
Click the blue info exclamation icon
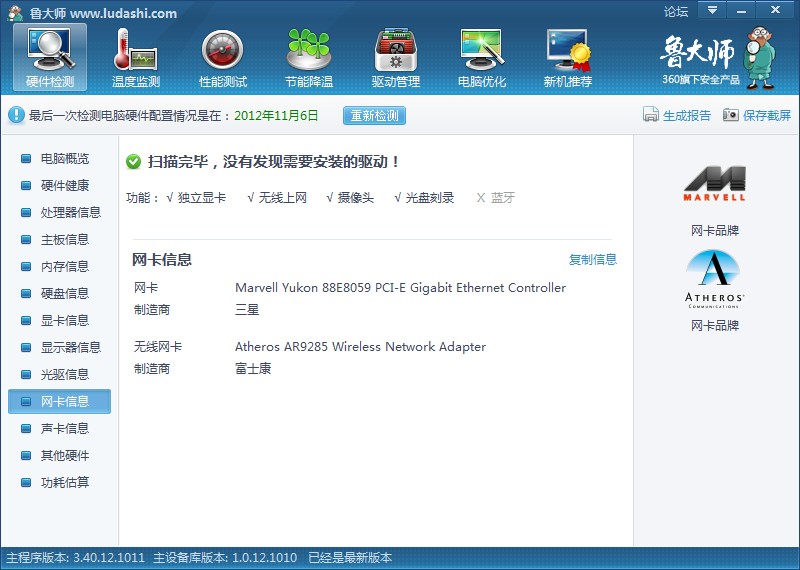click(16, 115)
